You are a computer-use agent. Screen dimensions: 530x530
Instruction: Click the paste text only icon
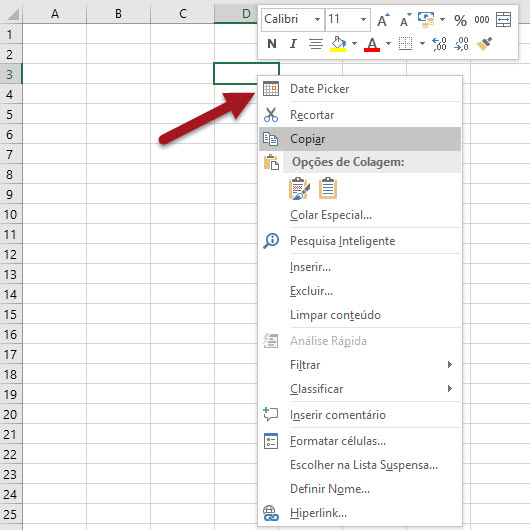pos(328,188)
